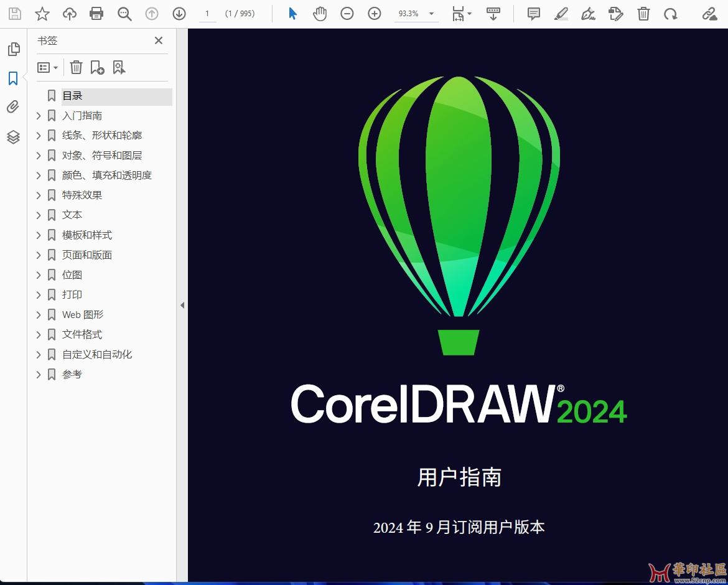Click the add new bookmark icon

point(97,67)
